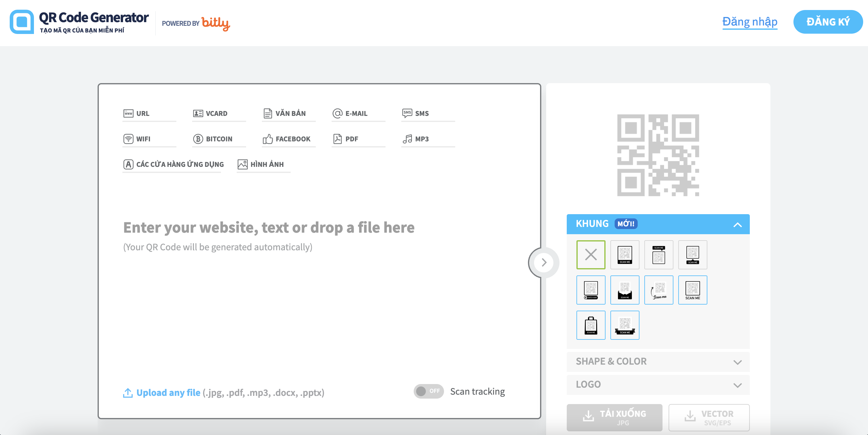Click the TẢI XUỐNG JPG download button

(x=614, y=417)
